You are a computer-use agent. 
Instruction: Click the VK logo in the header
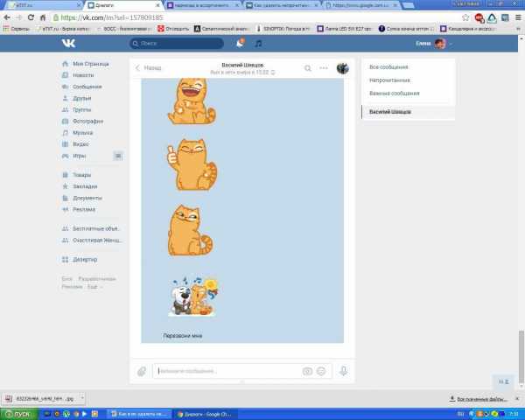[x=68, y=43]
